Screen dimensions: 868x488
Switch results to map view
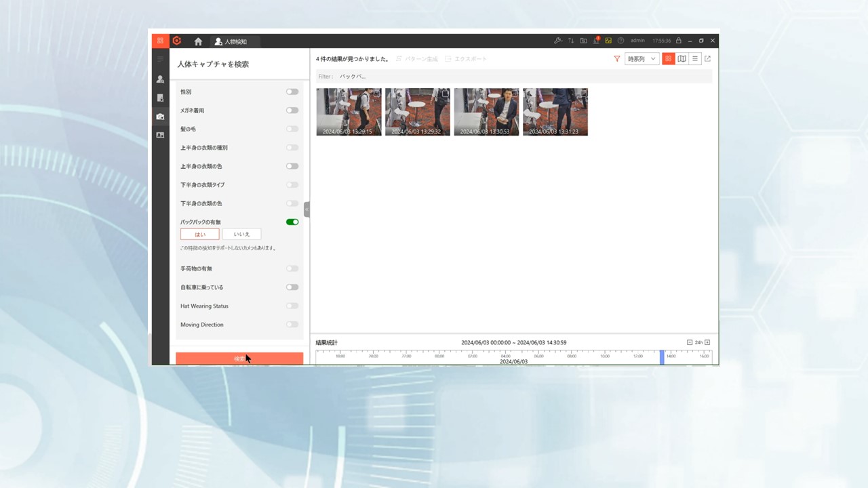(682, 59)
